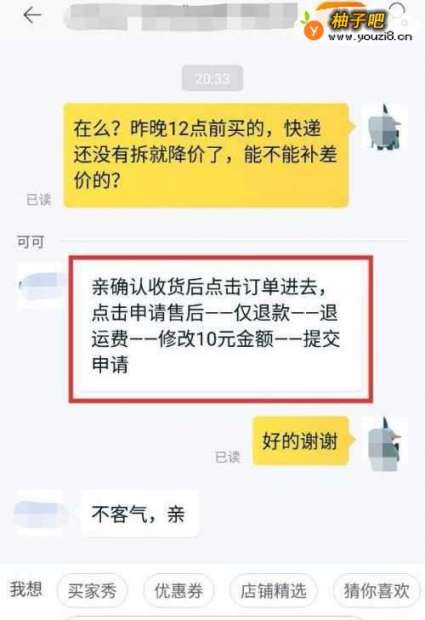This screenshot has width=425, height=620.
Task: Select the 买家秀 quick reply chip
Action: tap(92, 591)
